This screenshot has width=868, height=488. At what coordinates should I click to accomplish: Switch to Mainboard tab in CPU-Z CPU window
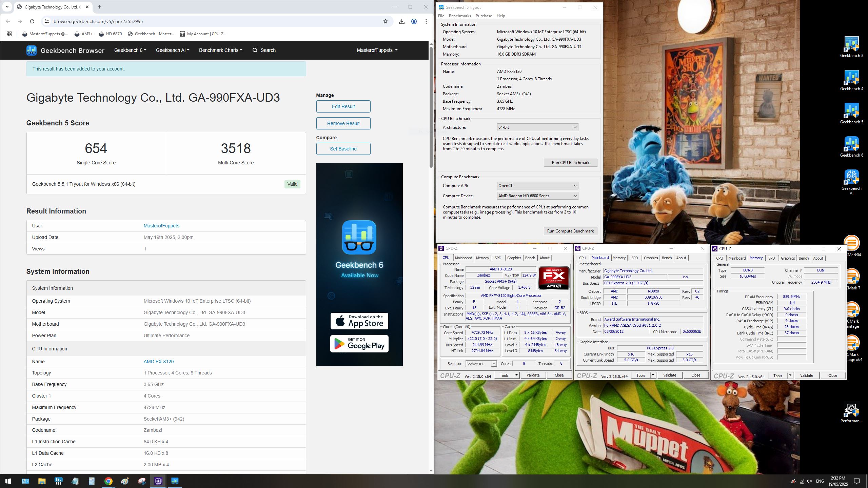click(x=463, y=258)
